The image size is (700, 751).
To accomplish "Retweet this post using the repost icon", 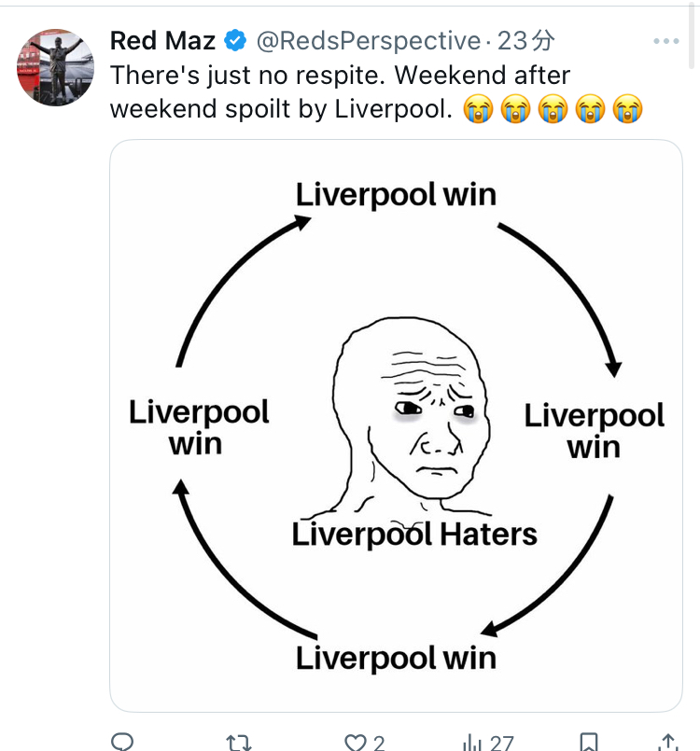I will [x=239, y=742].
